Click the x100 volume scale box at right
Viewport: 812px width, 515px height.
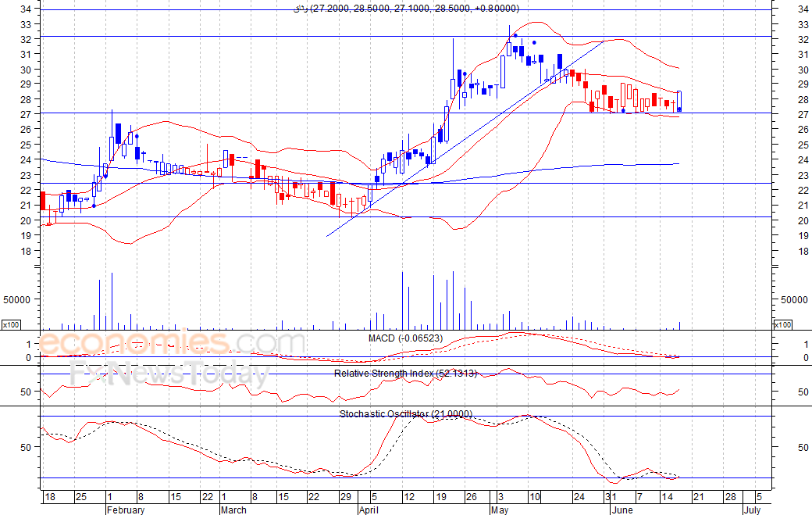tap(782, 325)
